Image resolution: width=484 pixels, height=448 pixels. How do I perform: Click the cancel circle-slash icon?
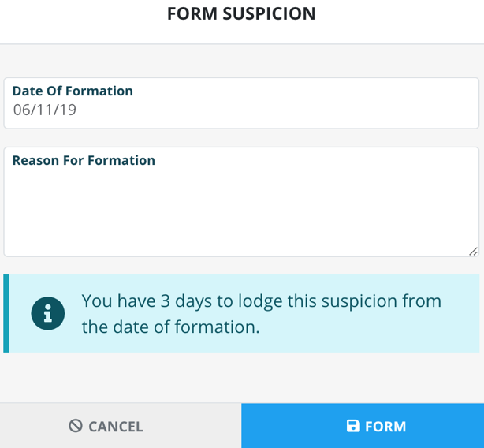coord(76,426)
